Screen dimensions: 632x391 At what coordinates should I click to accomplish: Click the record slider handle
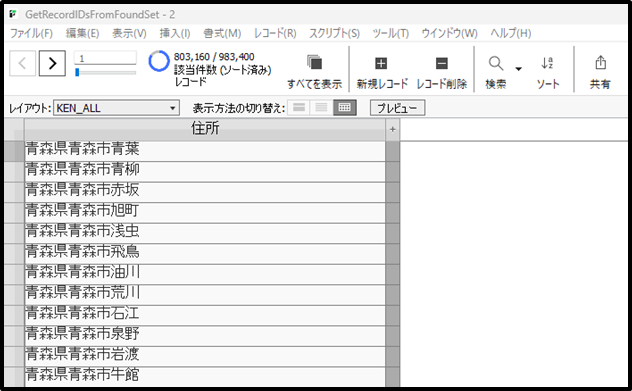coord(77,73)
